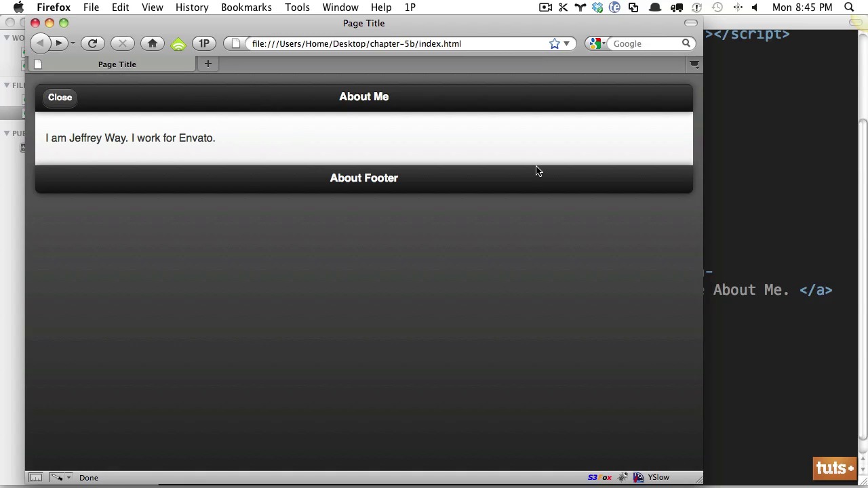Click the TextExpander menu bar icon
This screenshot has width=868, height=488.
pyautogui.click(x=614, y=7)
